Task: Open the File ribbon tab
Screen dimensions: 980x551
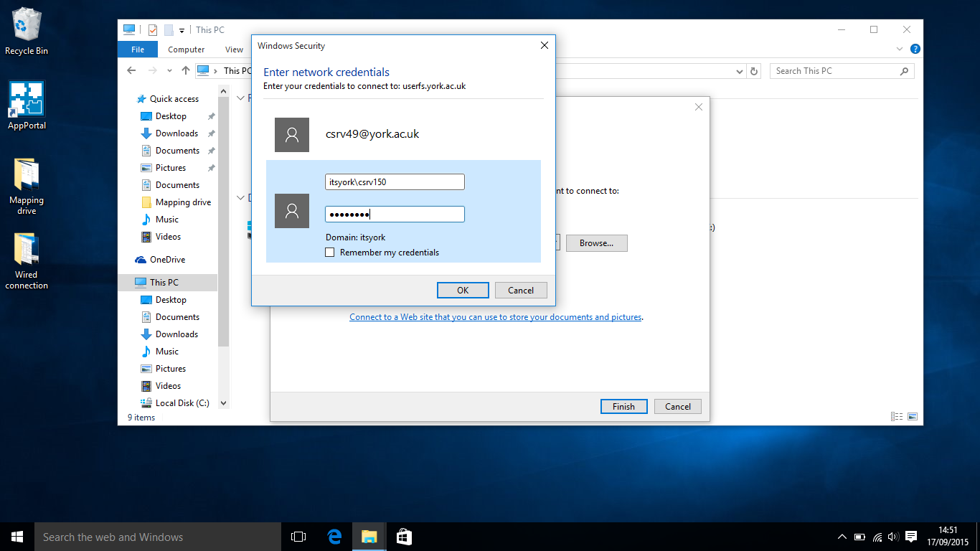Action: (138, 50)
